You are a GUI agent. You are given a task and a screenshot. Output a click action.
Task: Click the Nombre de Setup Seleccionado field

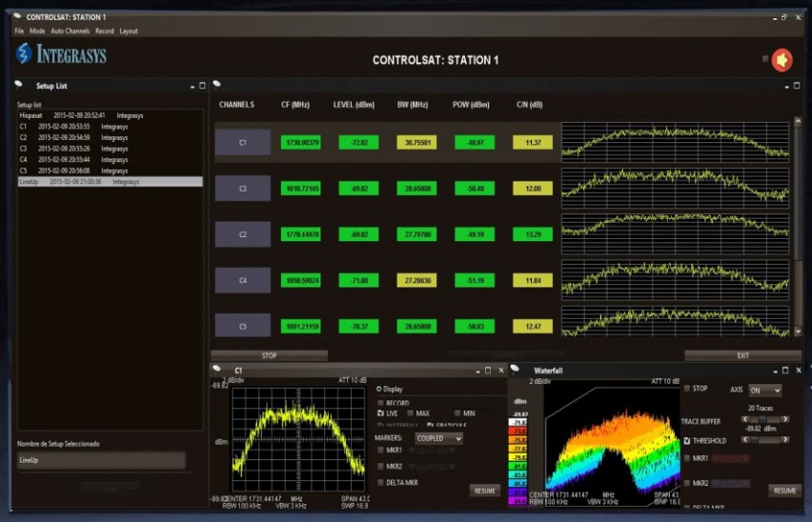tap(101, 460)
